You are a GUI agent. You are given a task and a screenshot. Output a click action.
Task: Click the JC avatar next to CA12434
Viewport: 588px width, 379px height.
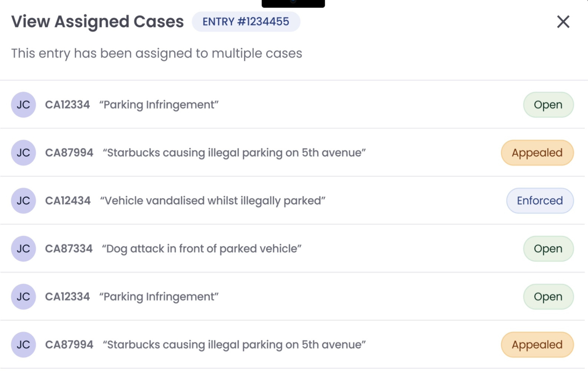(x=23, y=201)
